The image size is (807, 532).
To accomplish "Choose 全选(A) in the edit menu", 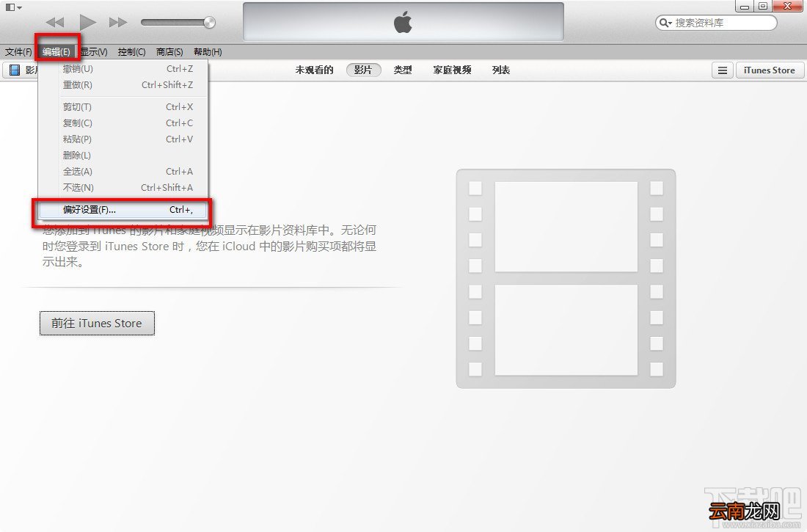I will tap(123, 172).
